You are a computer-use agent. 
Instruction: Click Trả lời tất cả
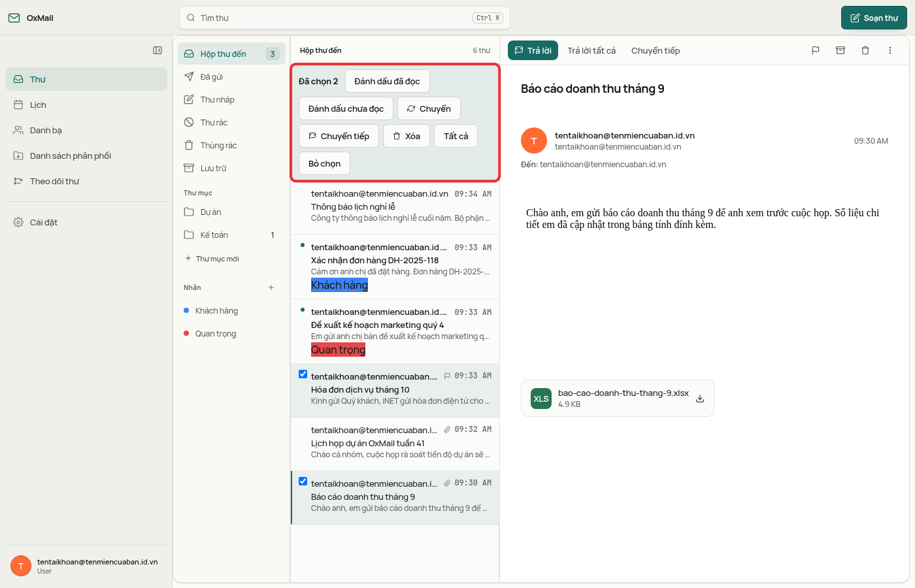click(591, 50)
